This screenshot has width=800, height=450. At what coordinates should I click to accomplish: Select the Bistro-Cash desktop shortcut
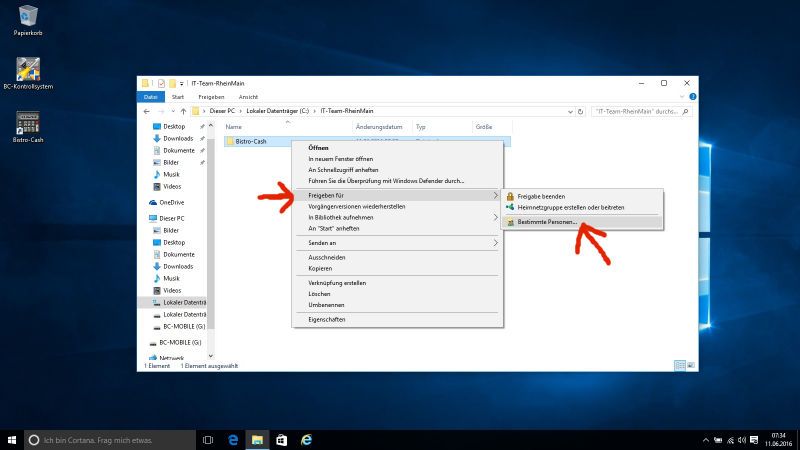point(27,124)
